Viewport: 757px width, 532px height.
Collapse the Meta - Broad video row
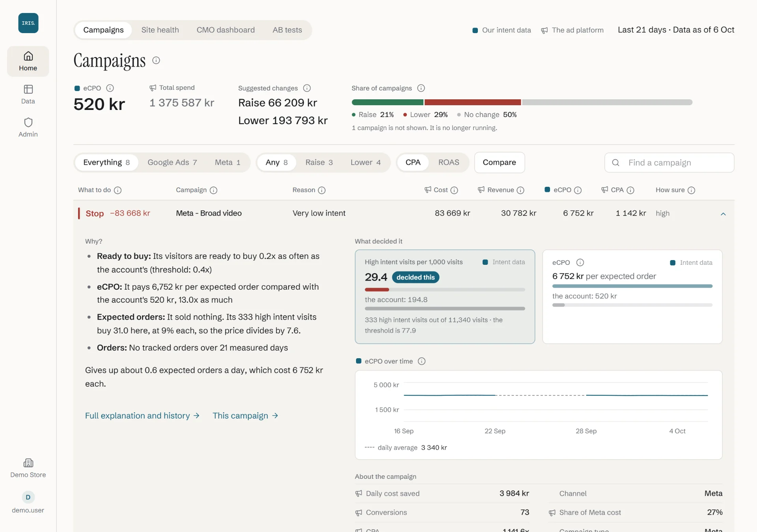[x=723, y=214]
